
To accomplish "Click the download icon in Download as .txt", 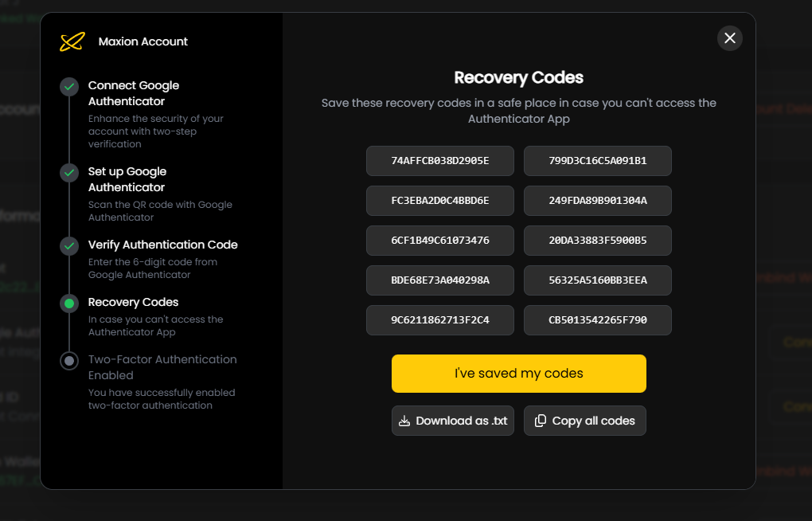I will [404, 421].
